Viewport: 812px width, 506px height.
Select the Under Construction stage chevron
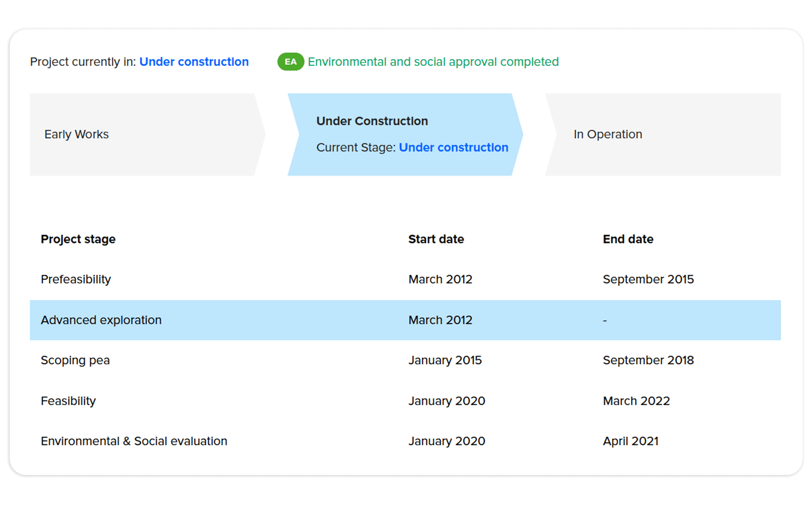[x=402, y=134]
